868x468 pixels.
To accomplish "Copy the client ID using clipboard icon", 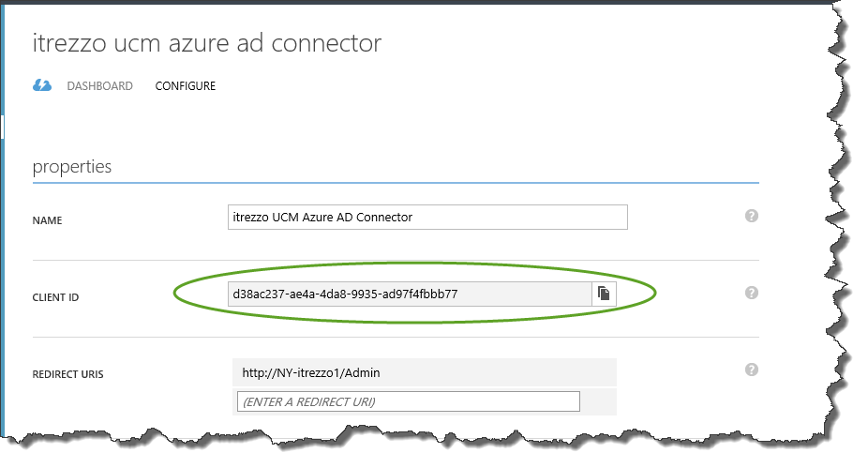I will pyautogui.click(x=604, y=294).
